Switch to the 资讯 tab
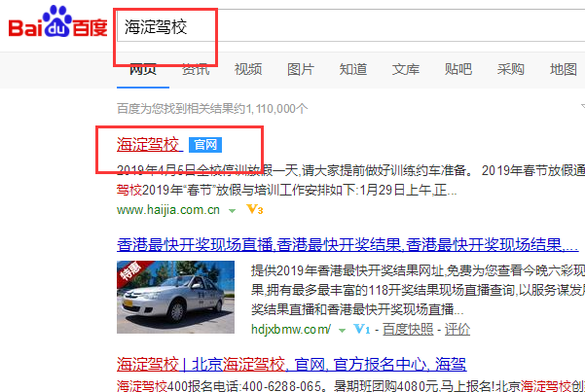Viewport: 585px width, 392px height. [x=196, y=69]
